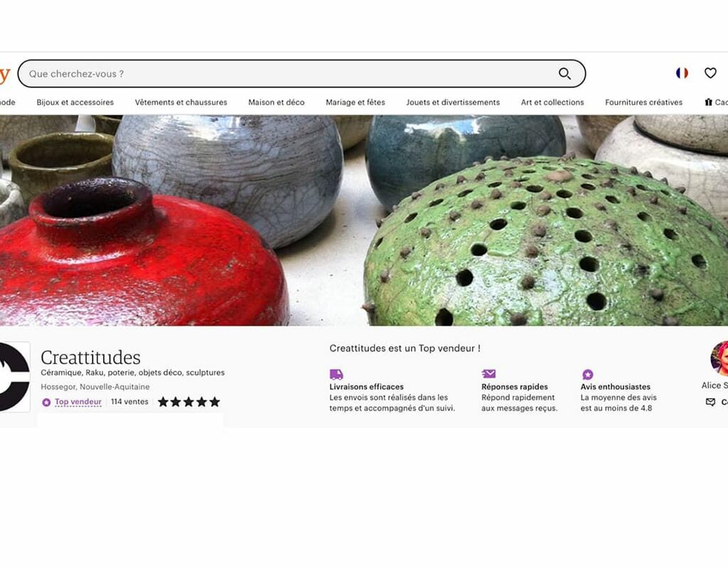Open the Mariage et fêtes menu

(x=355, y=102)
